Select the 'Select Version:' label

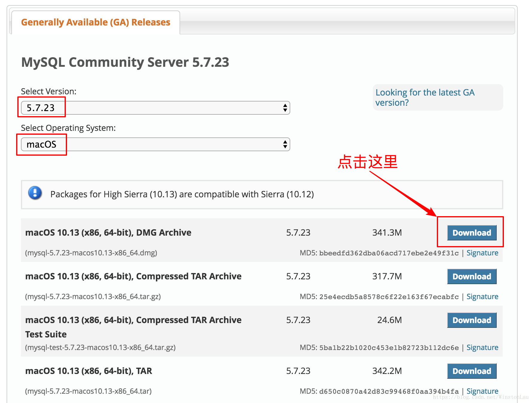(x=48, y=91)
